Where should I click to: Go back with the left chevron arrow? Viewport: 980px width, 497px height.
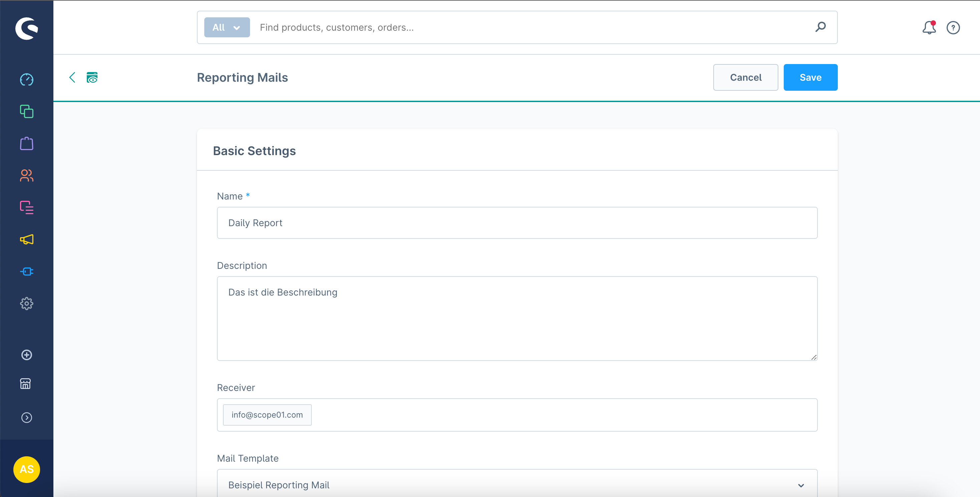tap(72, 77)
